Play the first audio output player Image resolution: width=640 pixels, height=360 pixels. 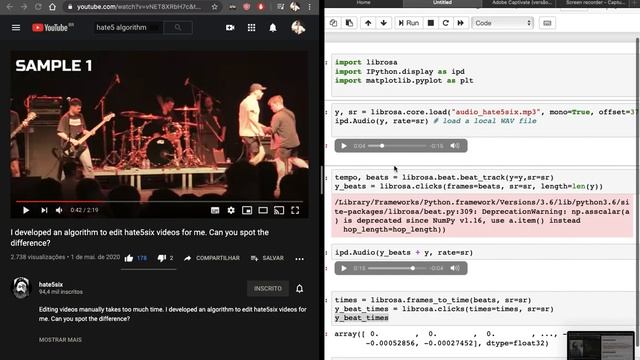[x=344, y=146]
